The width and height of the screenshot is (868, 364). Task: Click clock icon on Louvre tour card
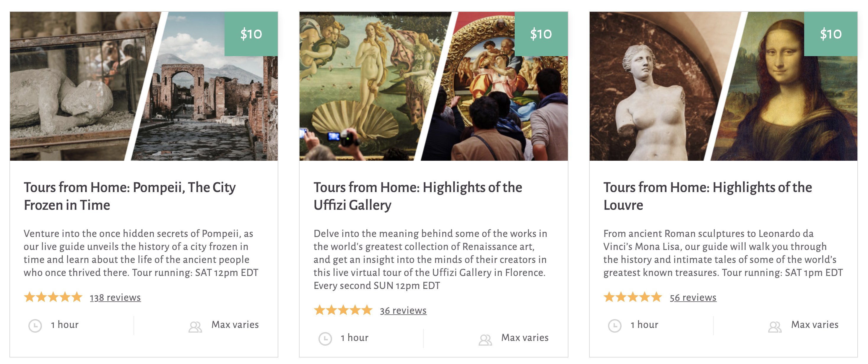click(x=615, y=326)
